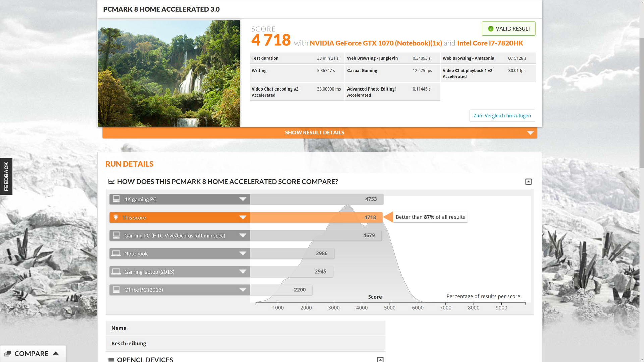The width and height of the screenshot is (644, 362).
Task: Expand the Office PC (2013) dropdown arrow
Action: pos(243,290)
